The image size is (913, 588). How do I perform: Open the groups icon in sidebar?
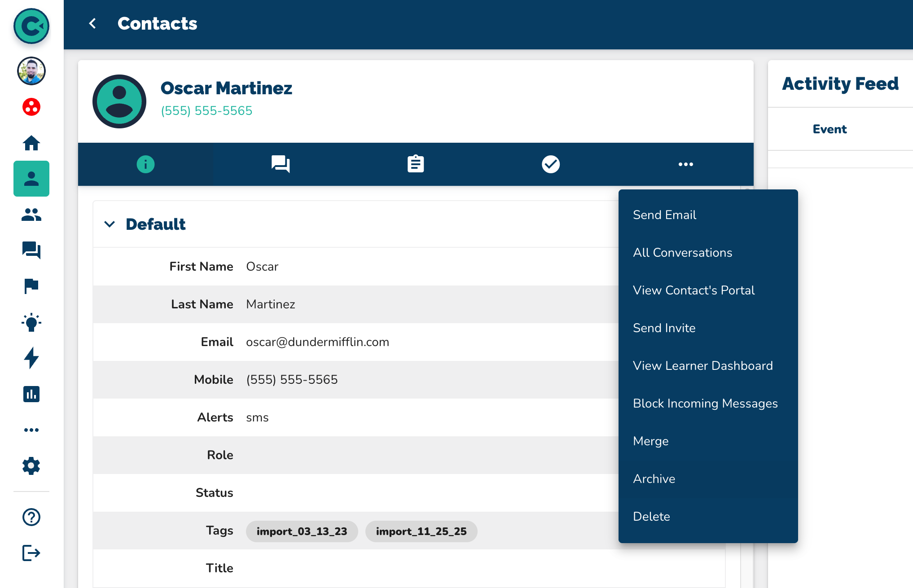pyautogui.click(x=31, y=215)
